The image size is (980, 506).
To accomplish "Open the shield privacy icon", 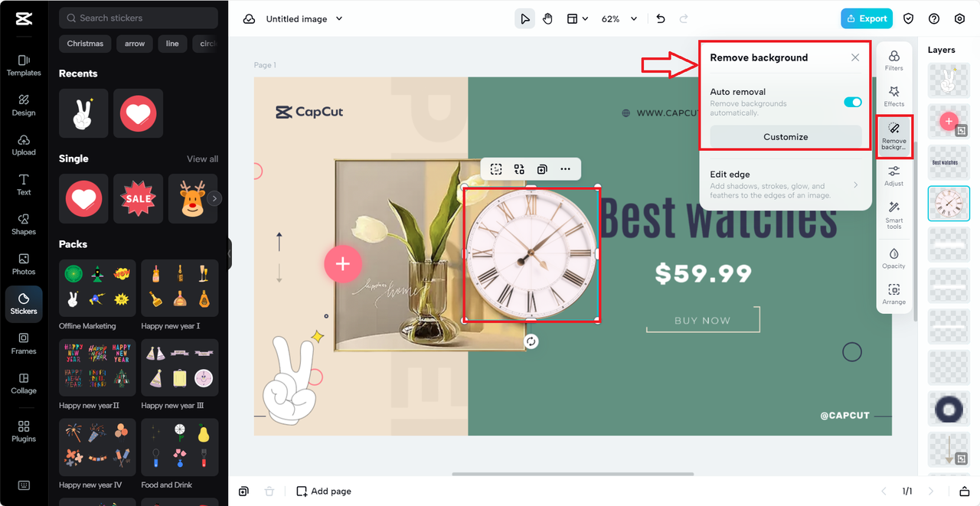I will 909,19.
